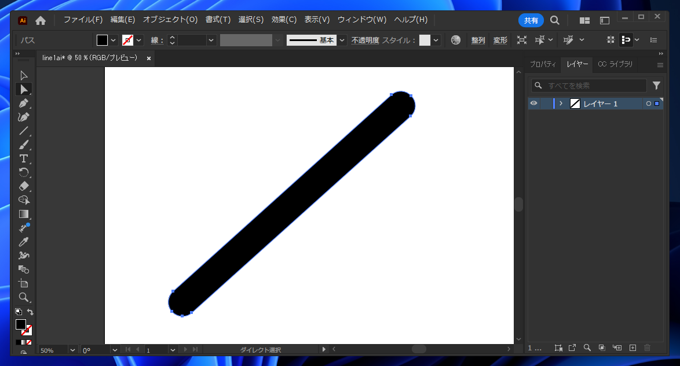The image size is (680, 366).
Task: Switch to the CC ライブラリ tab
Action: [615, 64]
